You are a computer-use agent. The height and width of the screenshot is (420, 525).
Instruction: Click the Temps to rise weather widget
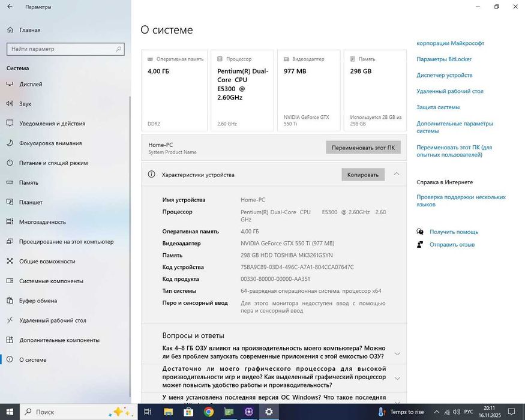pos(401,412)
